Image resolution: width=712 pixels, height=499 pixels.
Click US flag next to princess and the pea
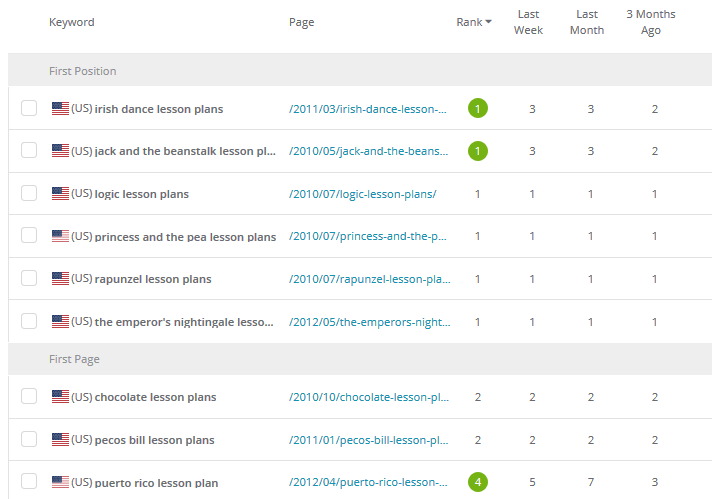pos(60,236)
